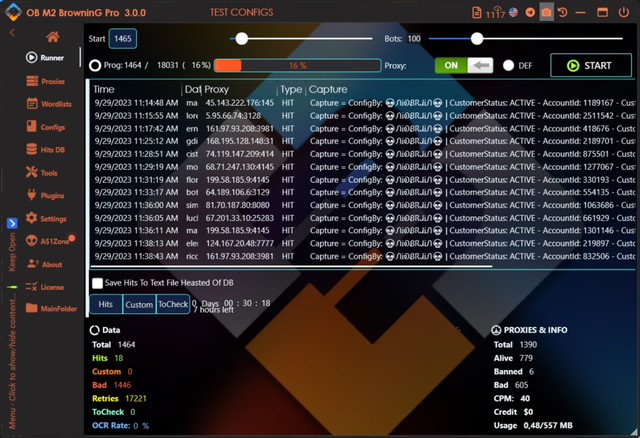Open Plugins plug icon in sidebar
Image resolution: width=640 pixels, height=438 pixels.
pyautogui.click(x=31, y=195)
